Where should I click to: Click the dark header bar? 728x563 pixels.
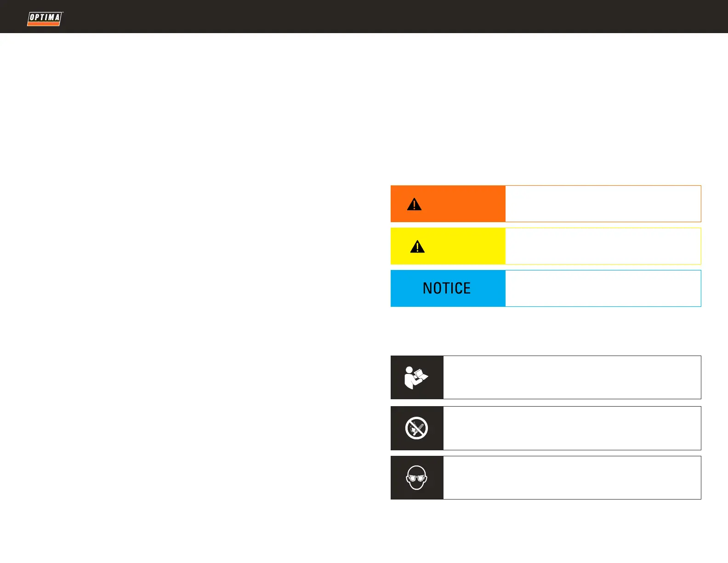(368, 17)
